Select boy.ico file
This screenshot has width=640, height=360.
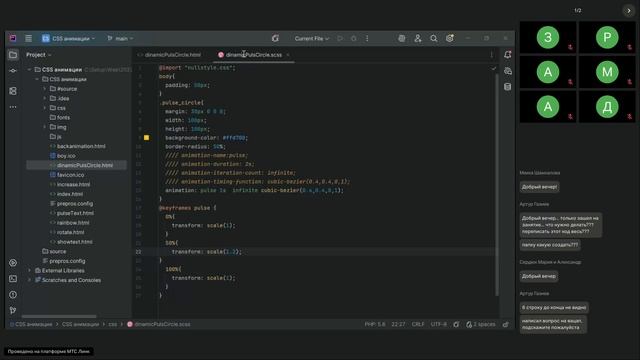pos(66,156)
